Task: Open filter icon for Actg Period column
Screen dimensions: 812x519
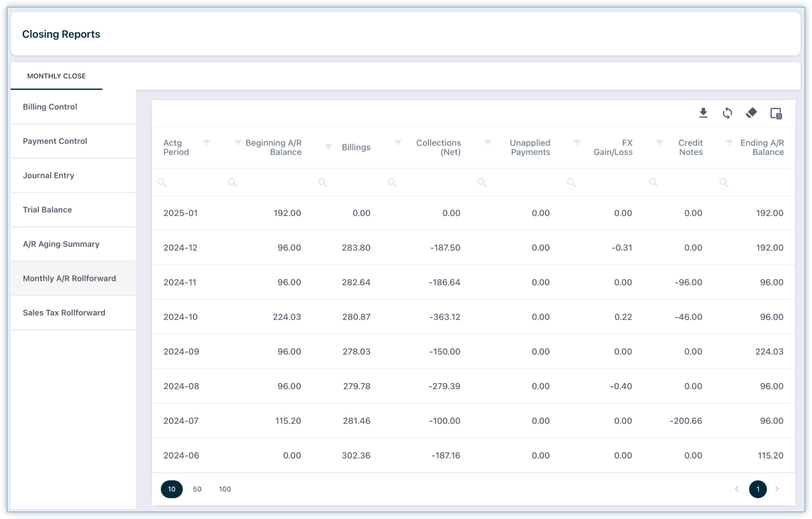Action: 206,143
